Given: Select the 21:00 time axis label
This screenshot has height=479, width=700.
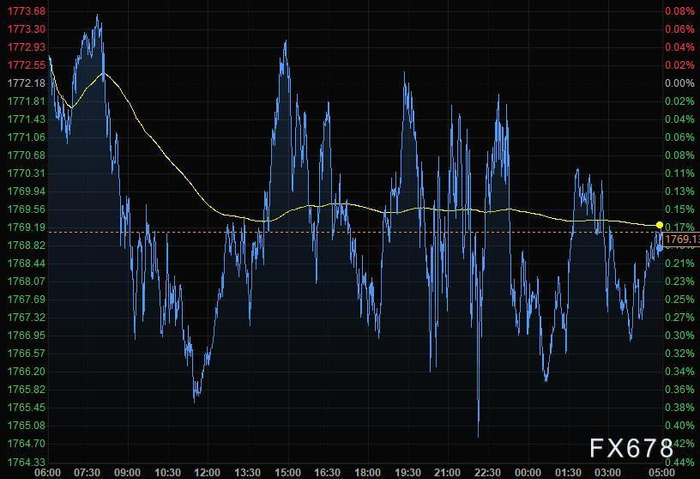Looking at the screenshot, I should (x=447, y=473).
